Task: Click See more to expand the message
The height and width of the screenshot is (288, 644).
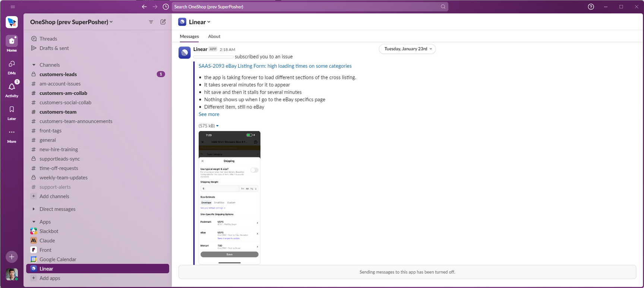Action: 209,114
